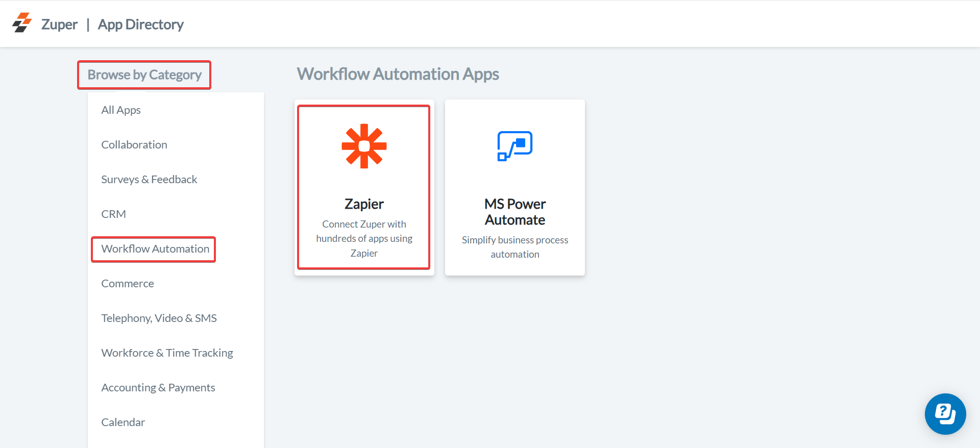The image size is (980, 448).
Task: Open the Calendar category
Action: [123, 422]
